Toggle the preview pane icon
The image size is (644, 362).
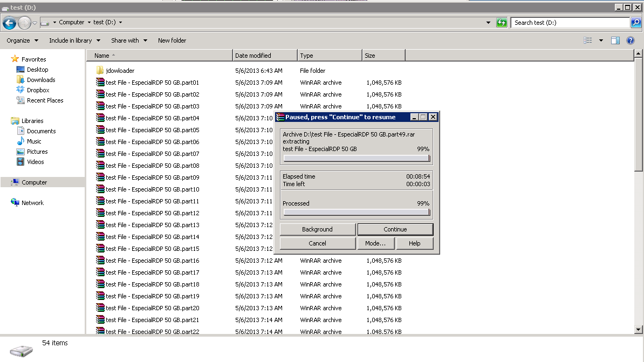(x=615, y=40)
